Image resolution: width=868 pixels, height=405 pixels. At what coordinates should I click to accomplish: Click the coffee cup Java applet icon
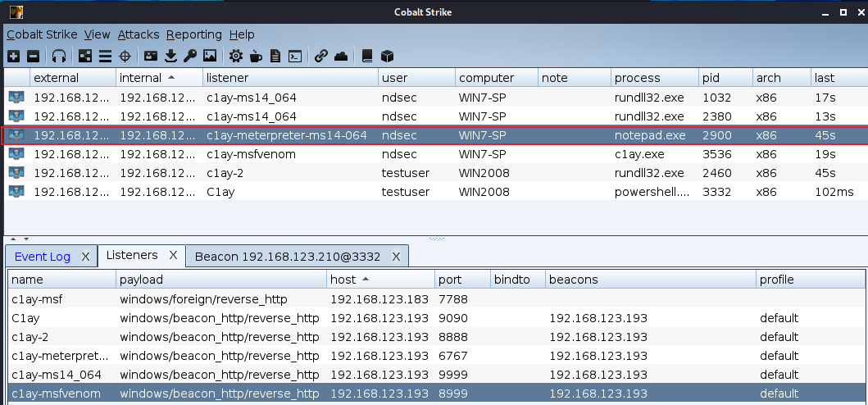[256, 56]
